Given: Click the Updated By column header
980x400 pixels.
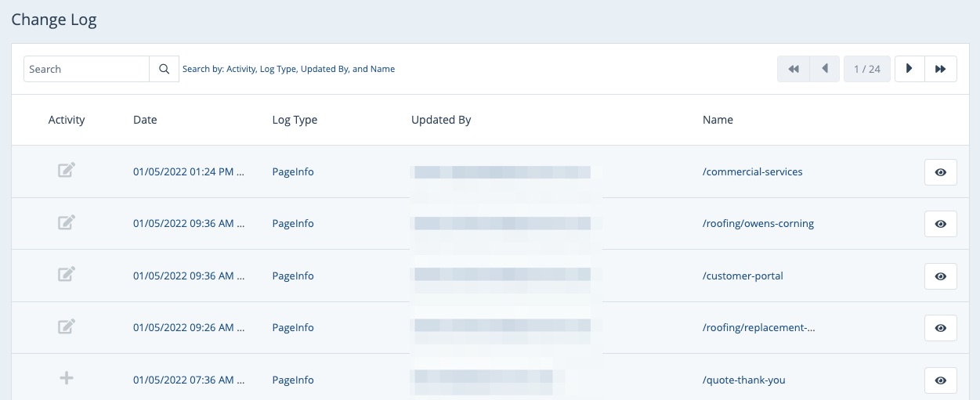Looking at the screenshot, I should (441, 120).
